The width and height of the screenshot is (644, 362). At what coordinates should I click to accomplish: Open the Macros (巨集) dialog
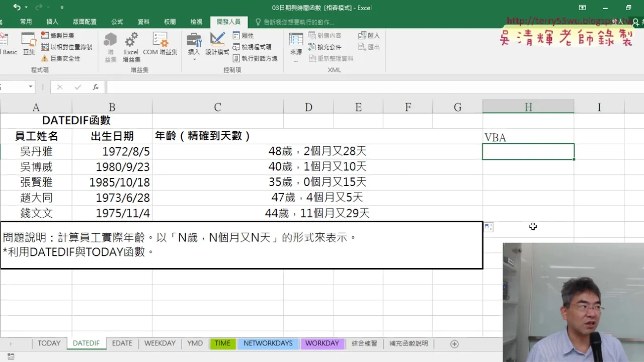[x=29, y=44]
